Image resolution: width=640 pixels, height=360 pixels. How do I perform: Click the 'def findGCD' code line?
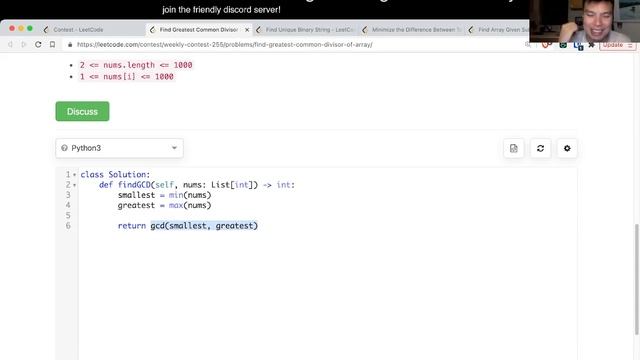tap(197, 185)
